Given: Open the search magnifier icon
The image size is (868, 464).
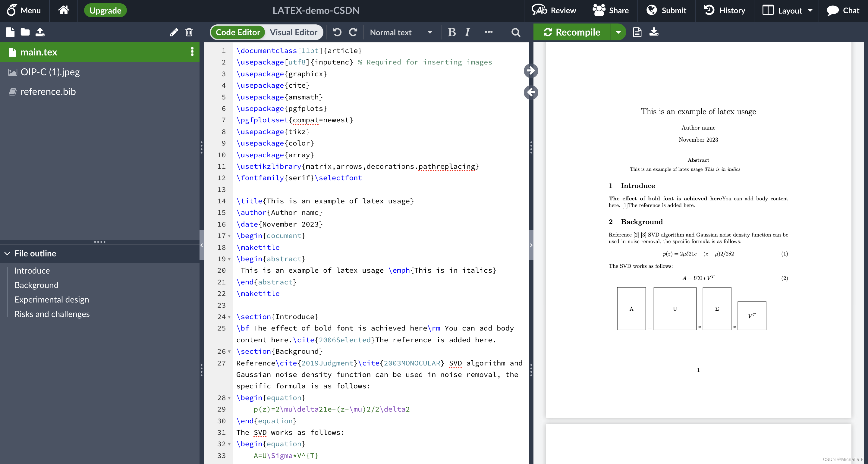Looking at the screenshot, I should tap(516, 32).
